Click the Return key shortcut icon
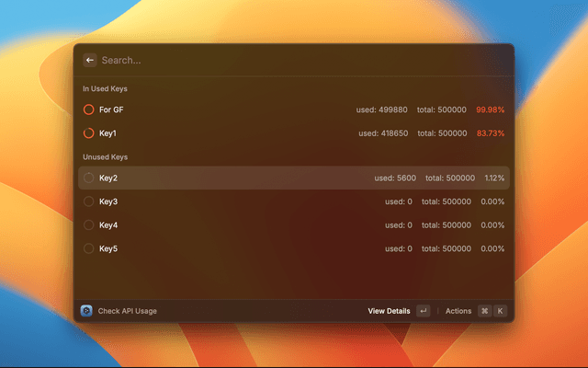This screenshot has width=588, height=368. (x=423, y=311)
